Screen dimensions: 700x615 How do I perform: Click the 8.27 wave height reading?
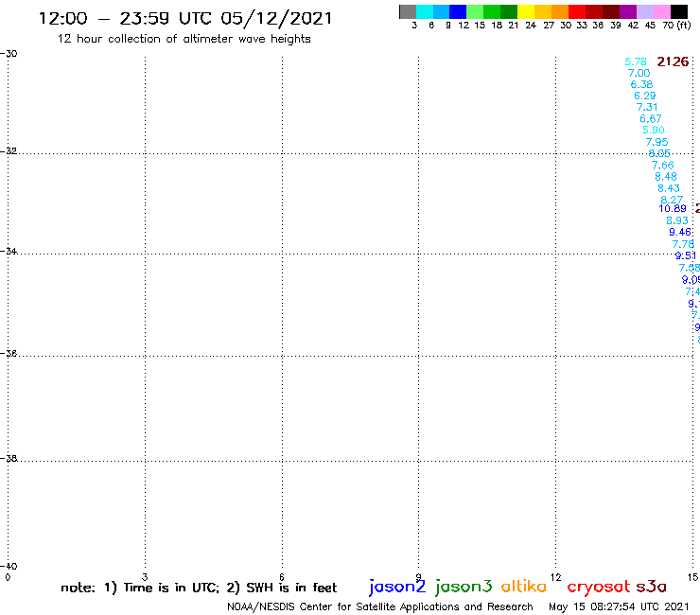click(x=672, y=200)
